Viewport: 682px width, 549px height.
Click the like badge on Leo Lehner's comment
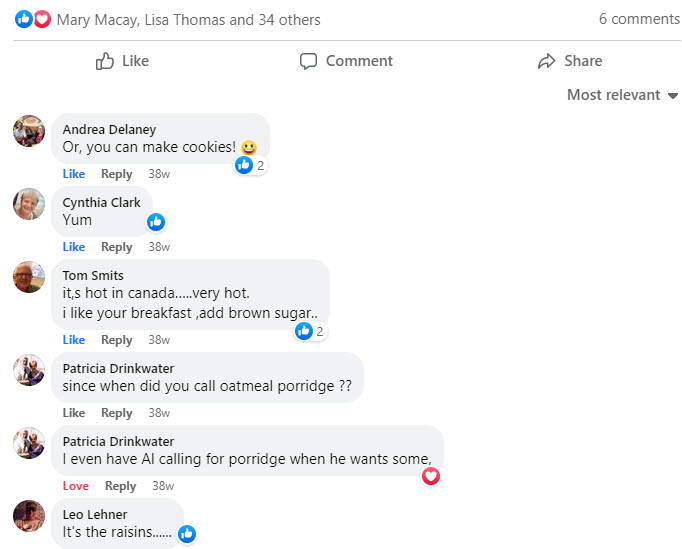pos(187,534)
